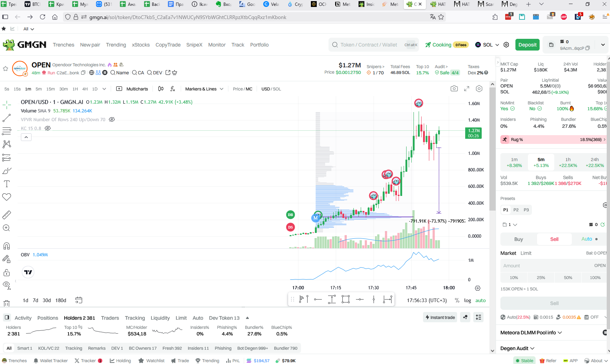Toggle percent scale on chart

[x=457, y=300]
